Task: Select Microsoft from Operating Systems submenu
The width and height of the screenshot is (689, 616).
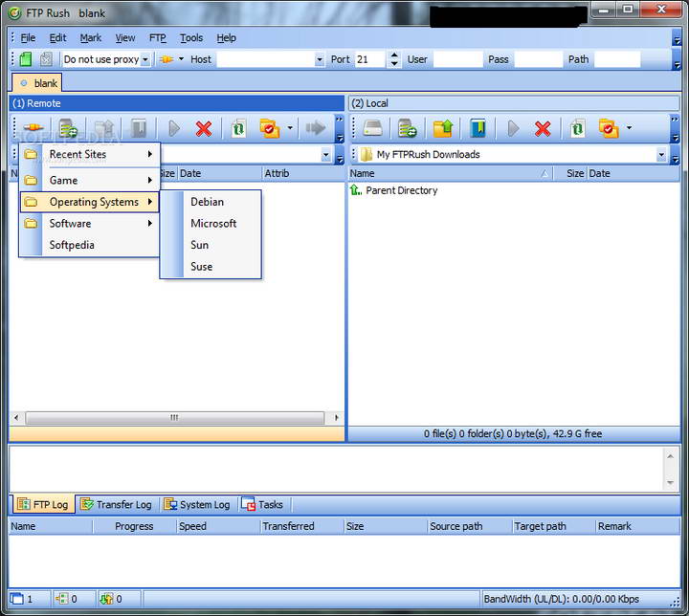Action: 211,223
